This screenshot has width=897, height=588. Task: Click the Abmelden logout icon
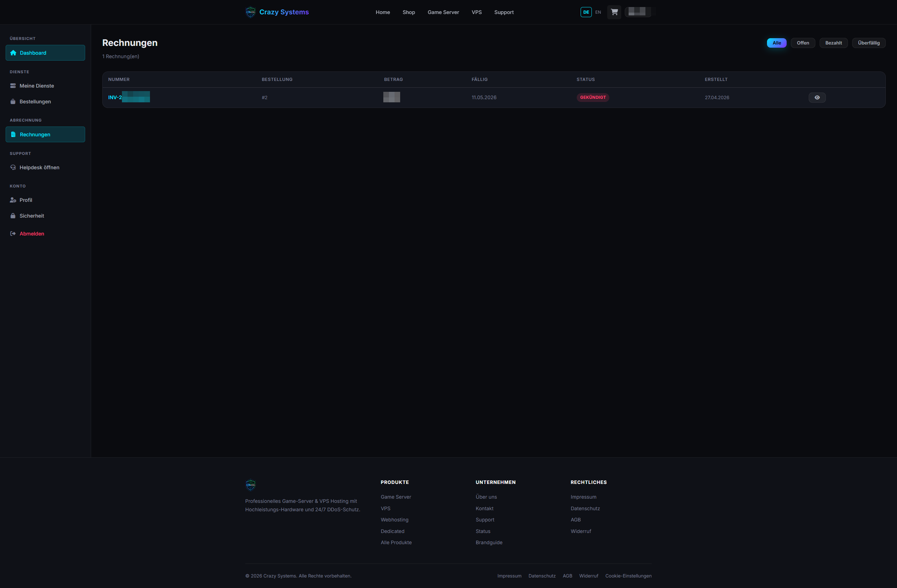click(13, 234)
